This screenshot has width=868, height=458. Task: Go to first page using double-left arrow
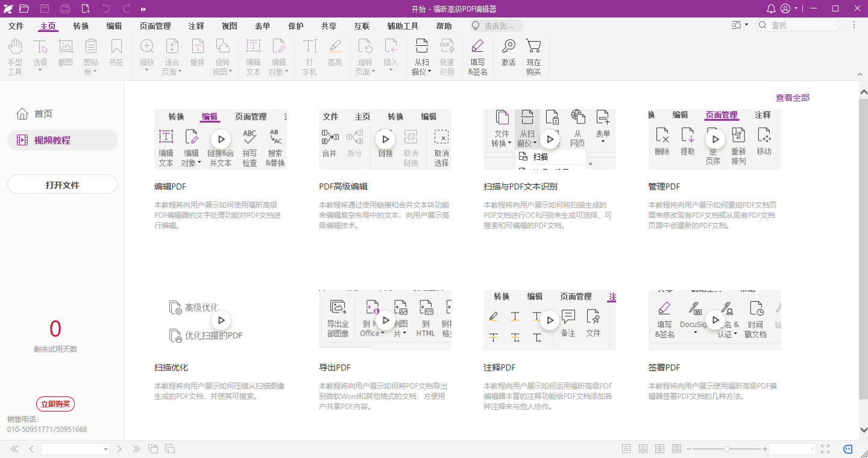(x=14, y=449)
